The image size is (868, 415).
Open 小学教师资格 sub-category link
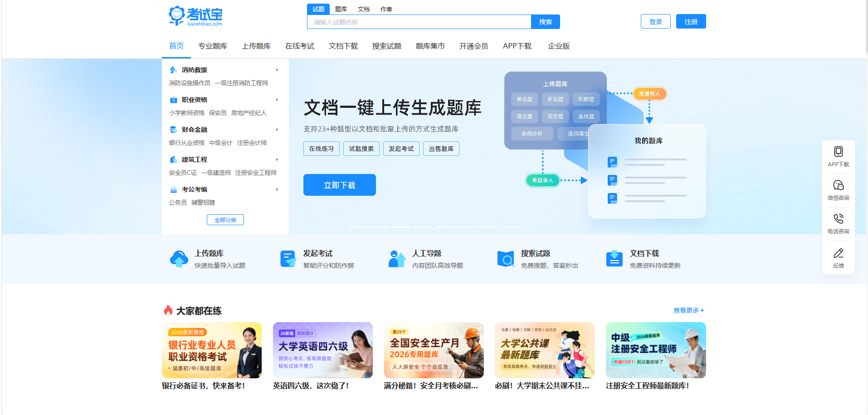tap(187, 113)
